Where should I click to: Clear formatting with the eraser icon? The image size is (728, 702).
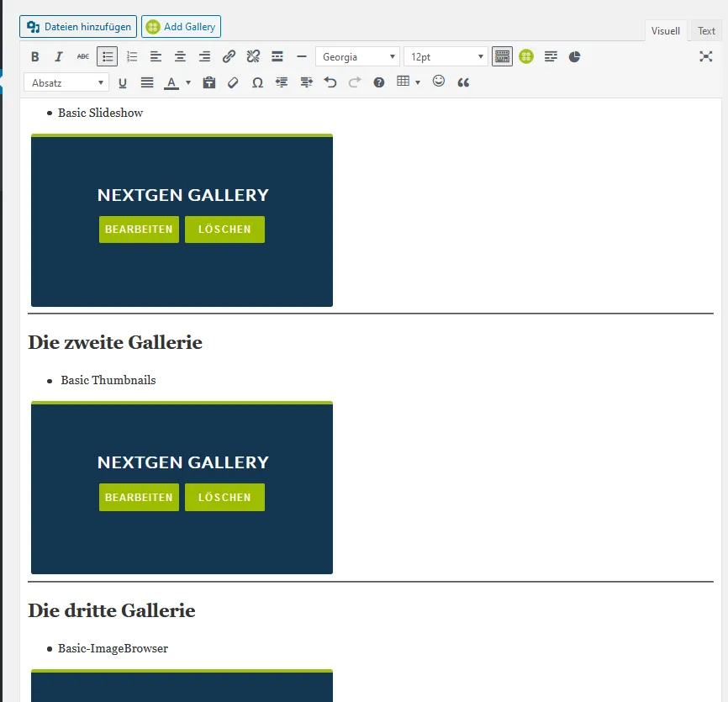[x=233, y=82]
